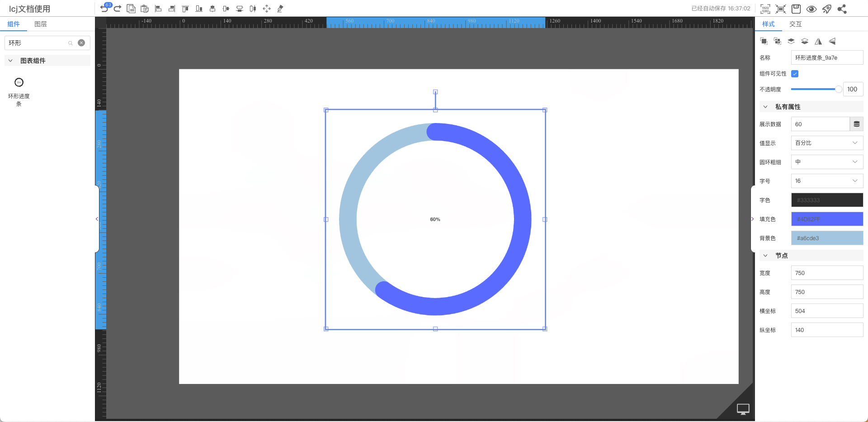Image resolution: width=868 pixels, height=422 pixels.
Task: Redo the last action
Action: 118,9
